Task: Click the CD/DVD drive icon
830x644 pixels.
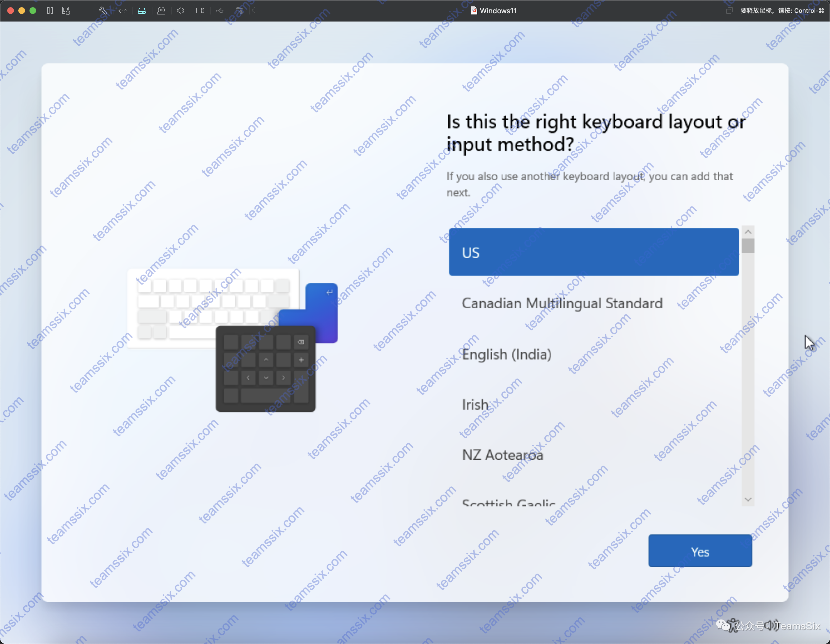Action: 161,11
